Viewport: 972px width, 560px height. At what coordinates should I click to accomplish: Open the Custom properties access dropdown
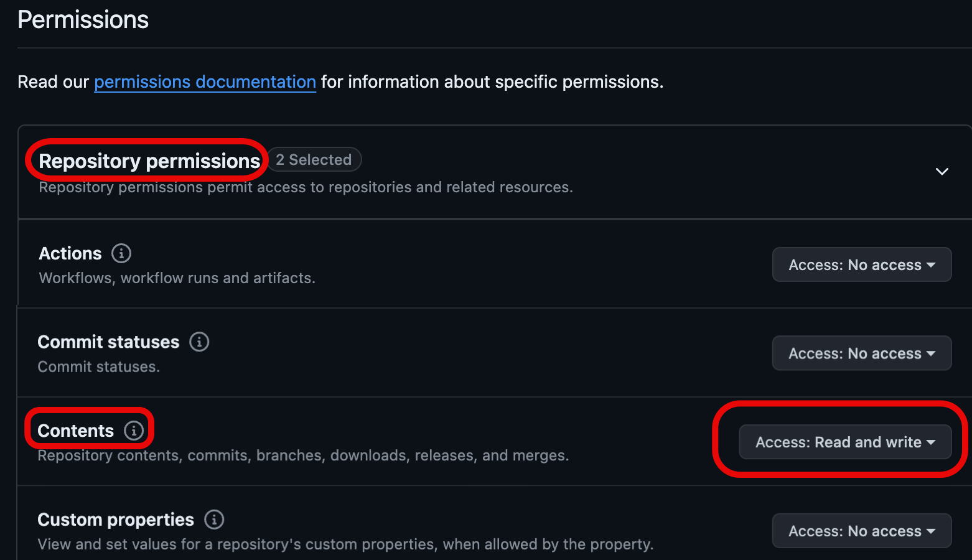[x=862, y=531]
